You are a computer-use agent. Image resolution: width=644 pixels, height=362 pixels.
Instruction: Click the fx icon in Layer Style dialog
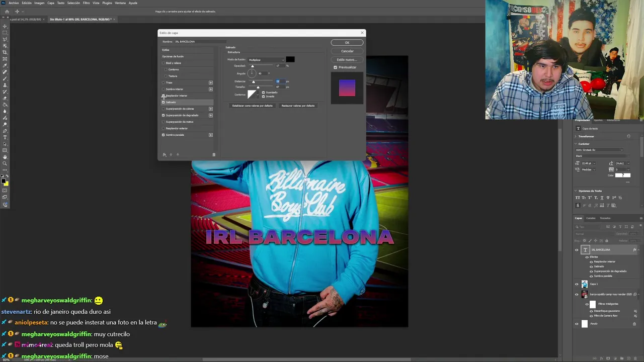(165, 154)
